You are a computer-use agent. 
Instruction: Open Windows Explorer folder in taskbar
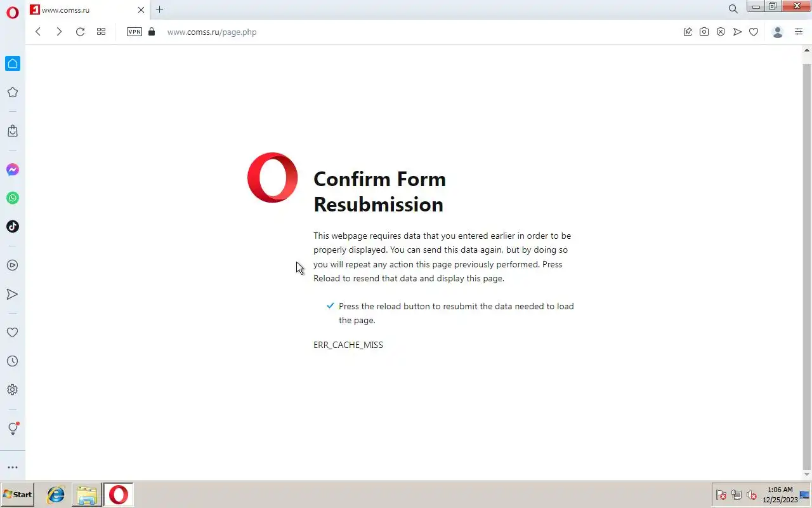pyautogui.click(x=87, y=494)
